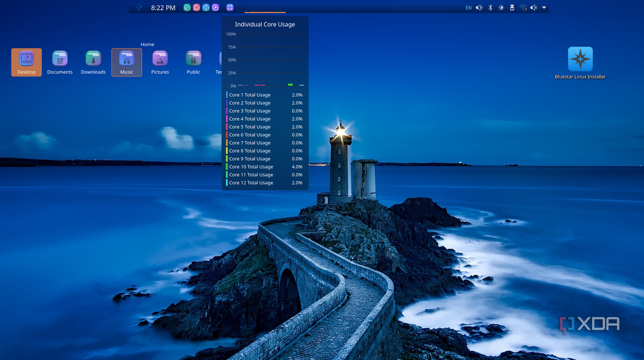Expand the panel overflow arrow
Image resolution: width=644 pixels, height=360 pixels.
(544, 8)
